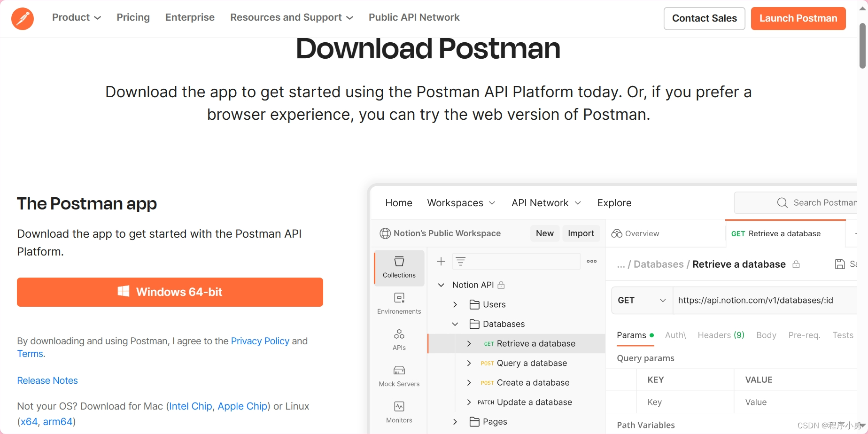868x434 pixels.
Task: Click the Users folder icon
Action: (x=474, y=305)
